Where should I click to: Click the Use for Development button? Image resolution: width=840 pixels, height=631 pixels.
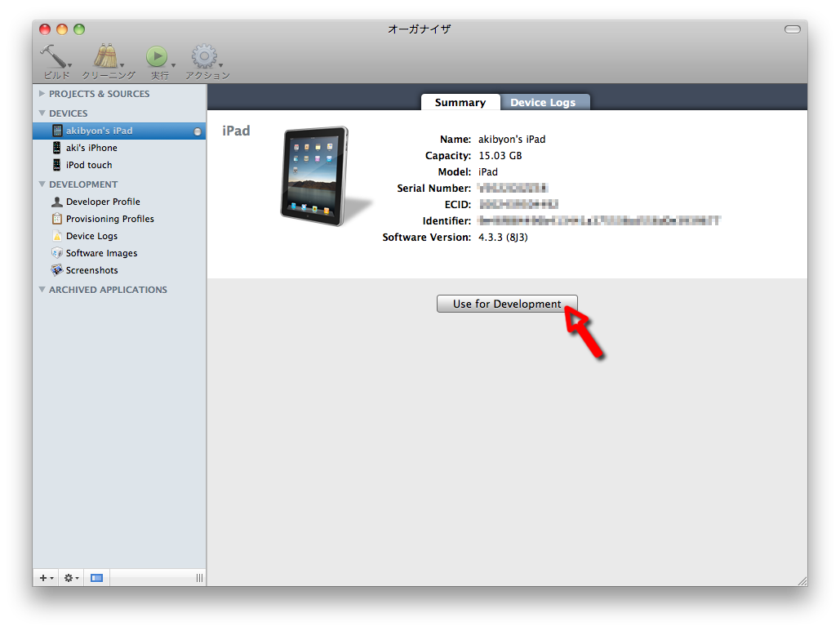[507, 304]
